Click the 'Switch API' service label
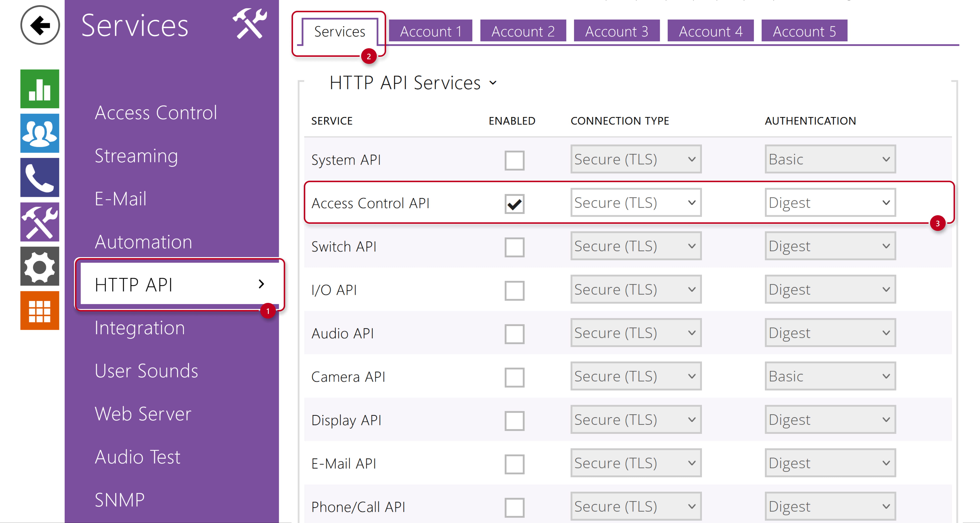The height and width of the screenshot is (523, 980). point(344,247)
